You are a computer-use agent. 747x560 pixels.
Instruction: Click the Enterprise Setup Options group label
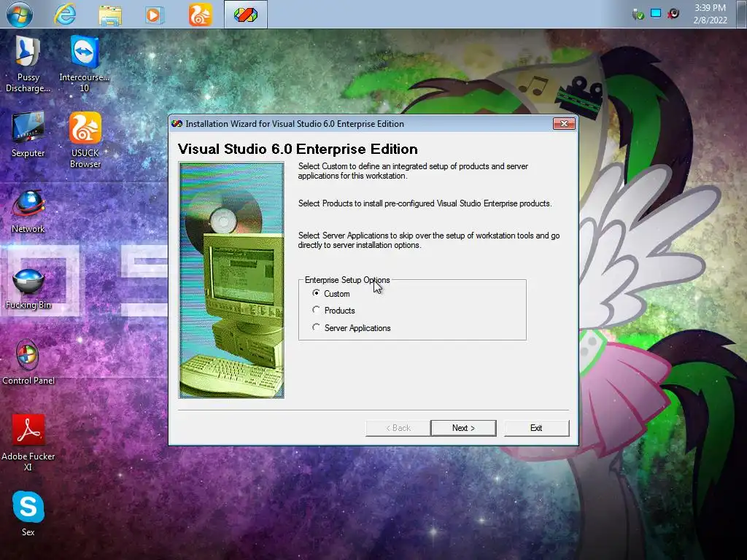347,280
